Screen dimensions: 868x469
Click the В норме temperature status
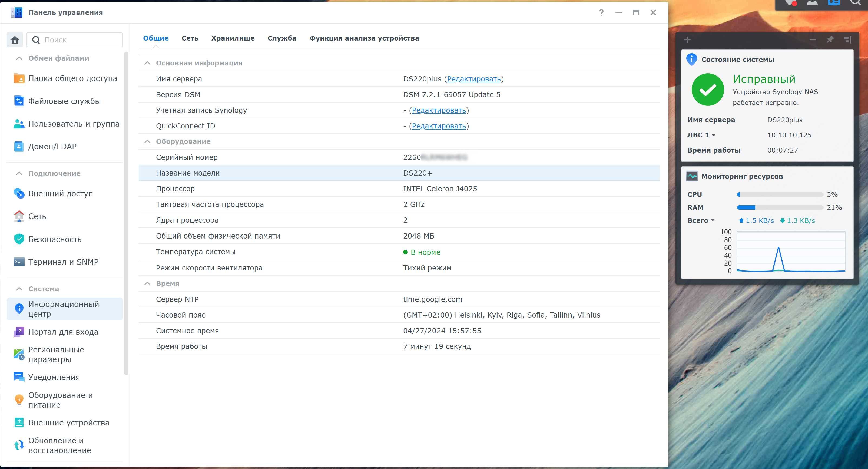[x=422, y=252]
